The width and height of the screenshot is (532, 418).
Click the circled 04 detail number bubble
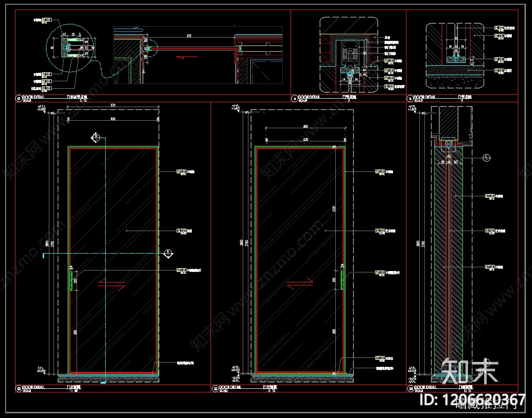tap(410, 389)
